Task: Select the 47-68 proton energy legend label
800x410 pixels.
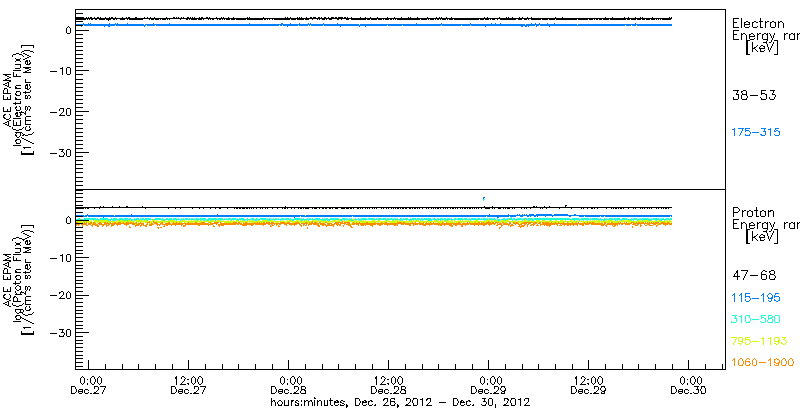Action: point(754,276)
